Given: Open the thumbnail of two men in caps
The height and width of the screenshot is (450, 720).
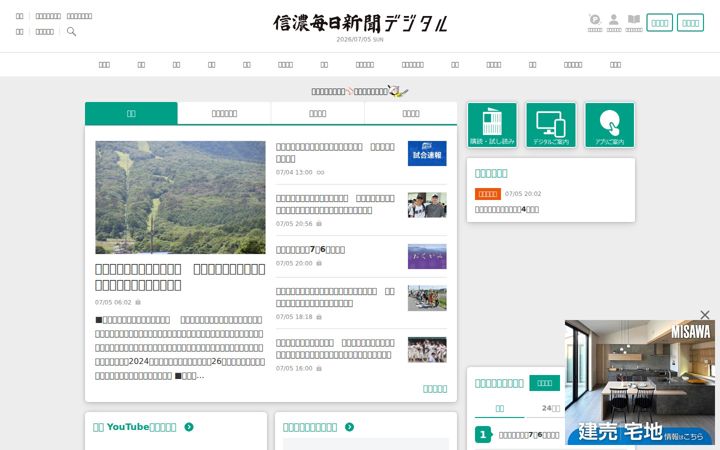Looking at the screenshot, I should (x=427, y=205).
